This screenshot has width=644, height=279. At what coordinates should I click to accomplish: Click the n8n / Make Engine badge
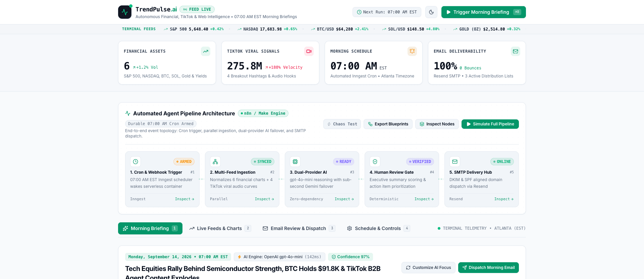point(263,113)
